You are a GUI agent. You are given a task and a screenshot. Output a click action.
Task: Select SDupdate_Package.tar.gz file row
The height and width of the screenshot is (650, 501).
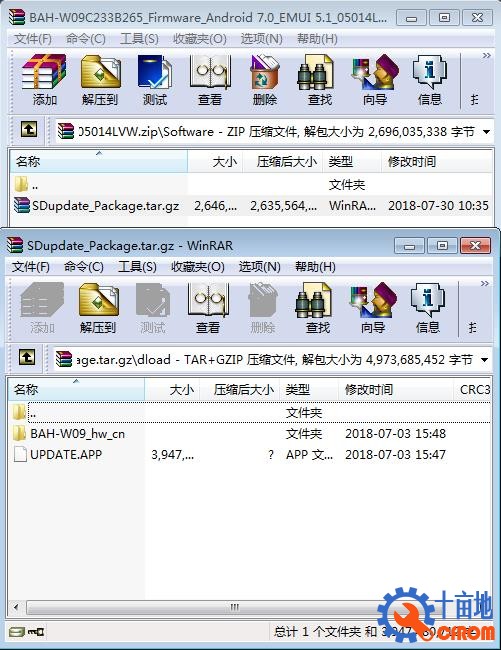click(x=251, y=206)
